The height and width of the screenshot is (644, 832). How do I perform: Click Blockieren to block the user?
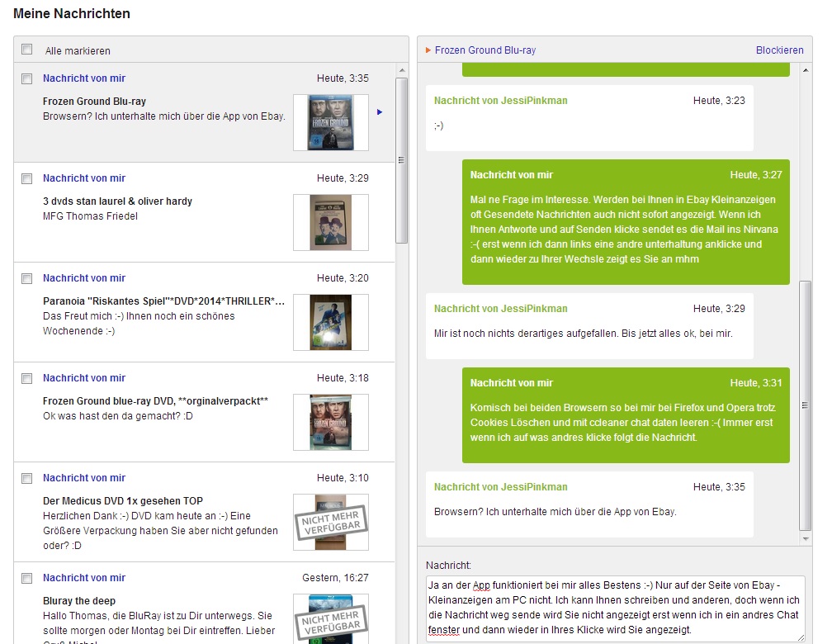pos(779,50)
